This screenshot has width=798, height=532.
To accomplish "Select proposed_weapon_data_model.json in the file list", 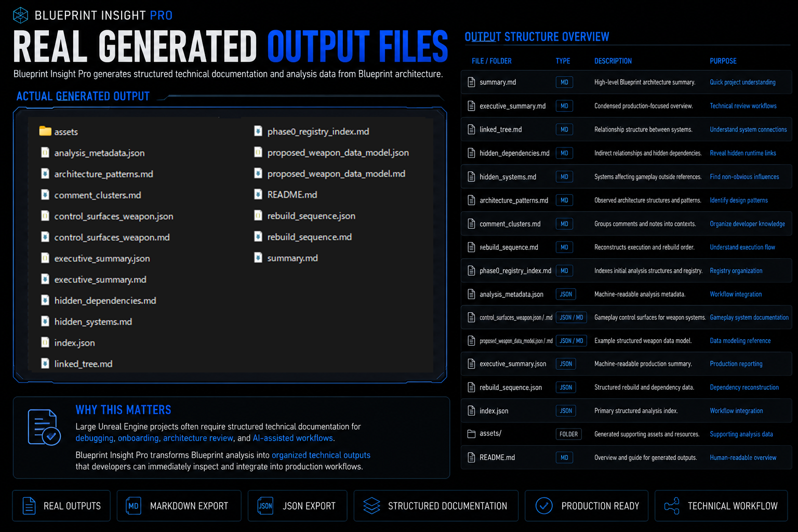I will (x=338, y=153).
